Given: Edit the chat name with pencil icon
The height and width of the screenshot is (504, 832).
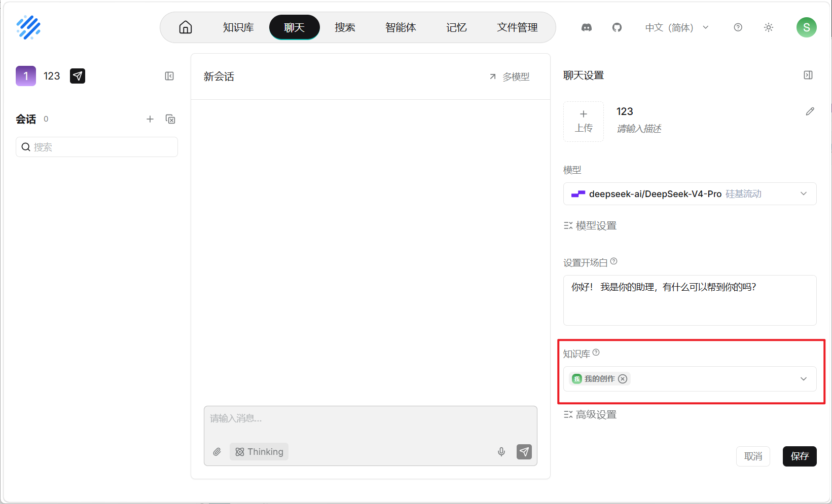Looking at the screenshot, I should [x=810, y=111].
